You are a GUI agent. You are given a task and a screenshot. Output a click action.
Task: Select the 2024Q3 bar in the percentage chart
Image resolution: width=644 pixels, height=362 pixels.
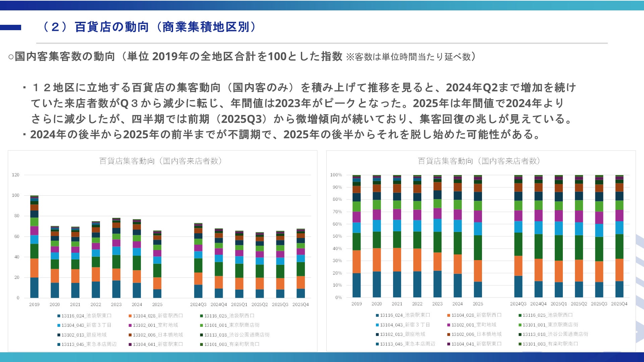[x=518, y=236]
